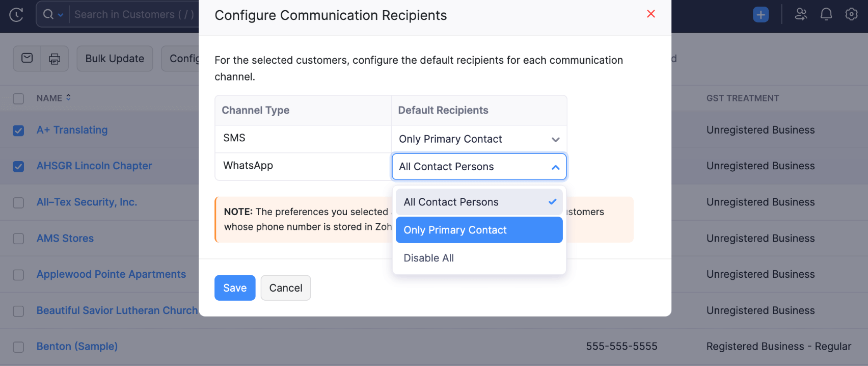The width and height of the screenshot is (868, 366).
Task: Choose All Contact Persons option
Action: tap(450, 202)
